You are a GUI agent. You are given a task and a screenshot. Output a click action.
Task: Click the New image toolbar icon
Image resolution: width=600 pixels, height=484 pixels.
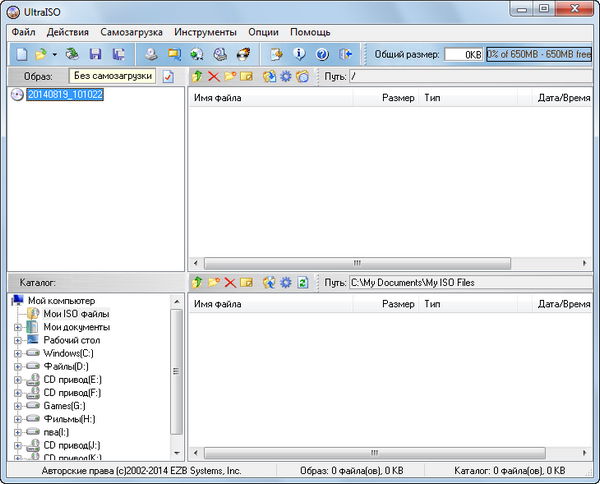coord(21,54)
